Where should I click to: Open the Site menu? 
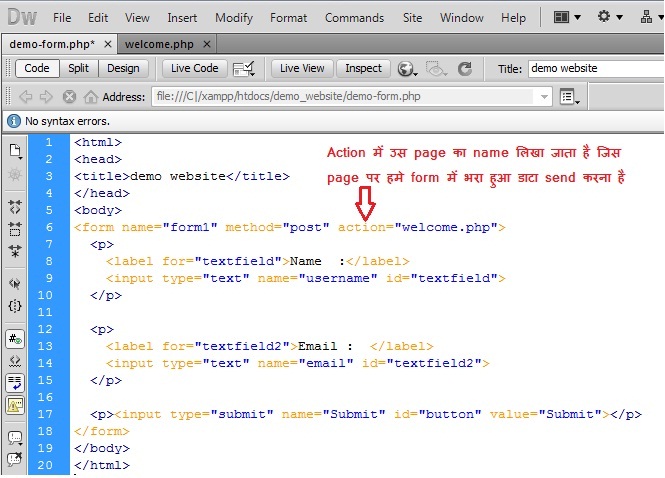point(412,18)
